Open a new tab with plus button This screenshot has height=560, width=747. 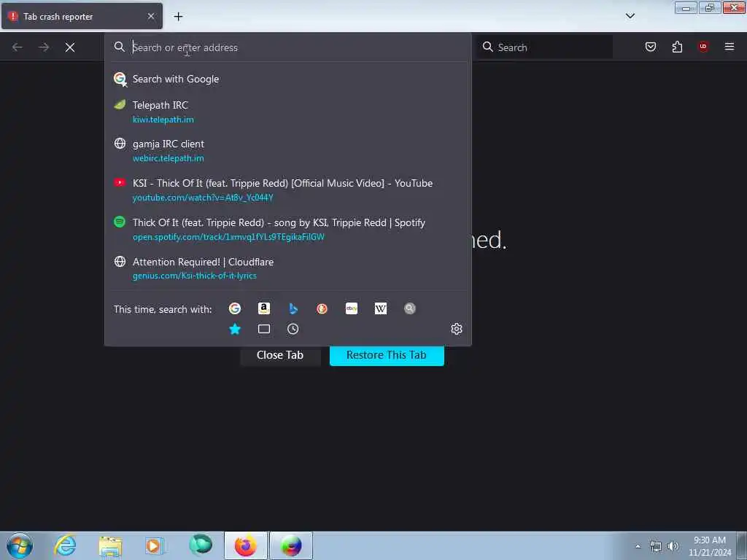point(178,17)
